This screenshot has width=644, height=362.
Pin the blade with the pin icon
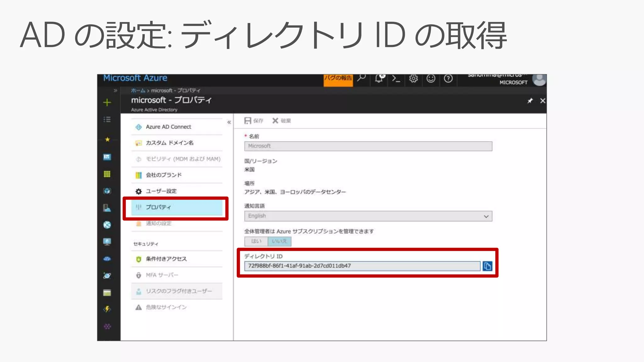pyautogui.click(x=530, y=101)
